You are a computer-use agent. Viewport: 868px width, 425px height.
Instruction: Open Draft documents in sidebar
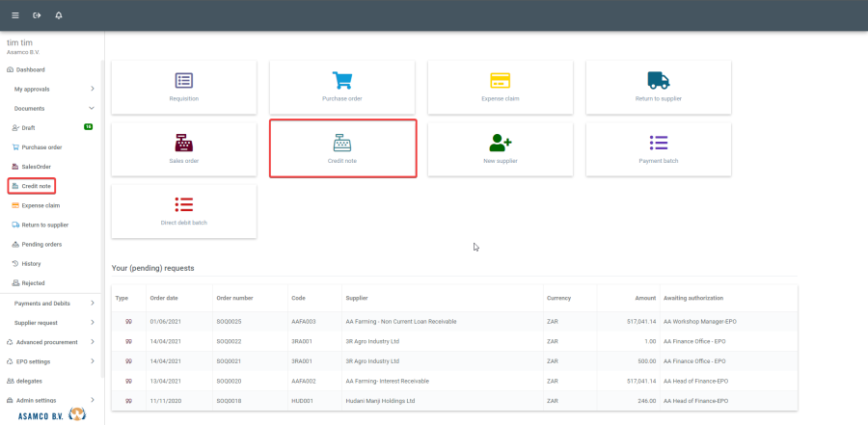tap(29, 127)
